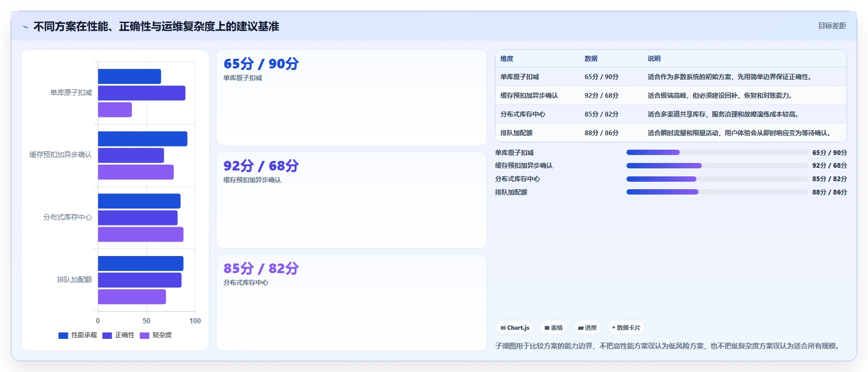868x372 pixels.
Task: Click the 分布式库存中心 progress bar
Action: point(717,179)
